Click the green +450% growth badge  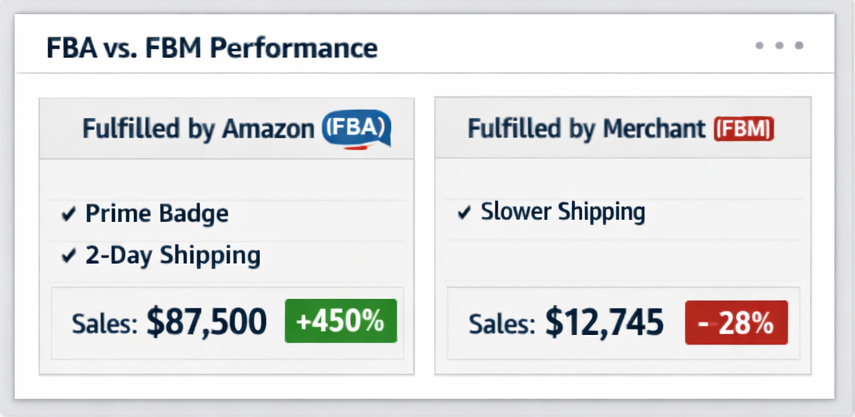[x=340, y=322]
